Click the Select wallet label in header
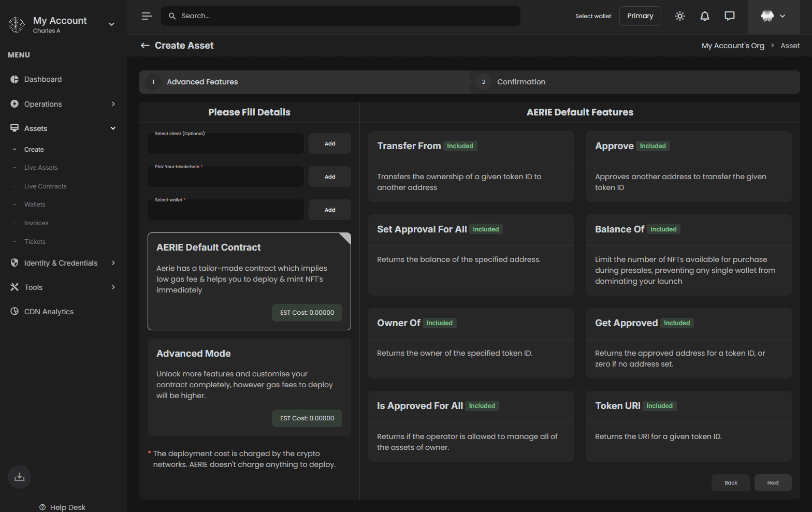This screenshot has height=512, width=812. point(593,16)
